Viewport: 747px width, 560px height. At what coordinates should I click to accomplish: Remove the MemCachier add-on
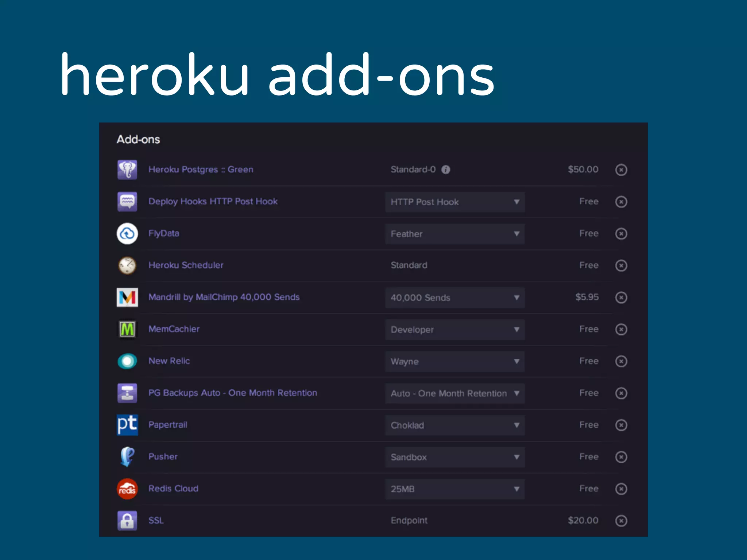pyautogui.click(x=621, y=329)
